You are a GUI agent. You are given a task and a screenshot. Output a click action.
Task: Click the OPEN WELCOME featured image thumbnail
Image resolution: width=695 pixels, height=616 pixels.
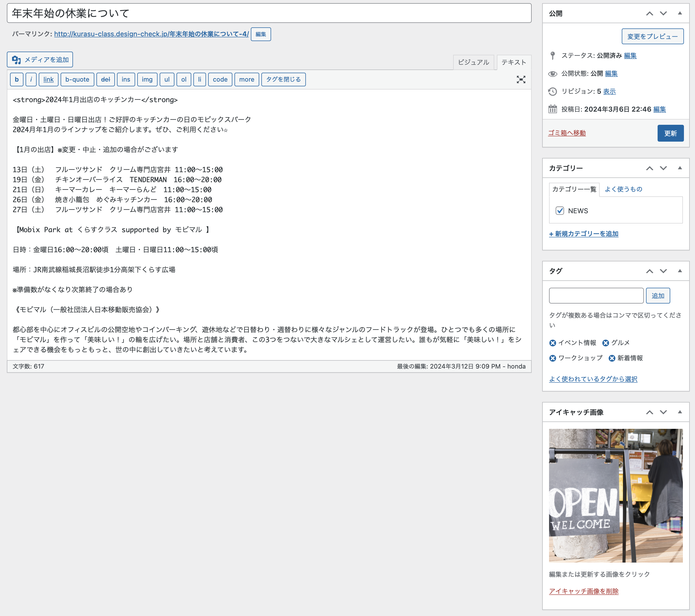(615, 495)
